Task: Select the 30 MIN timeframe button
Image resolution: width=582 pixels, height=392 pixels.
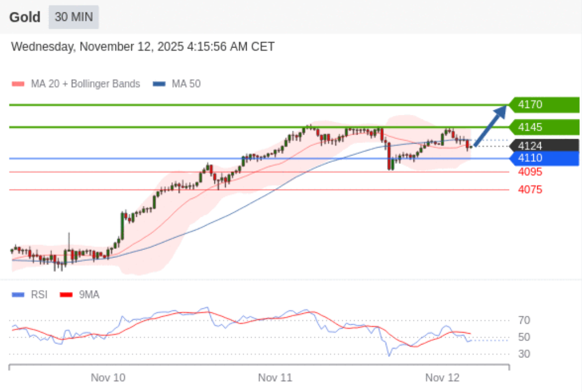Action: (x=74, y=17)
